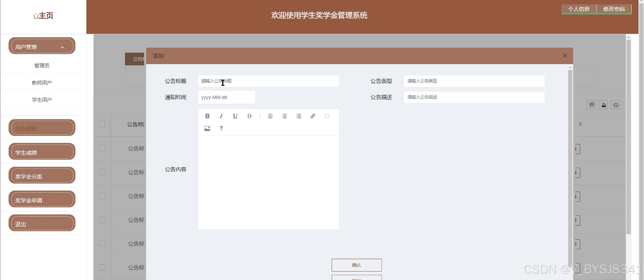
Task: Insert an image into the announcement
Action: (207, 128)
